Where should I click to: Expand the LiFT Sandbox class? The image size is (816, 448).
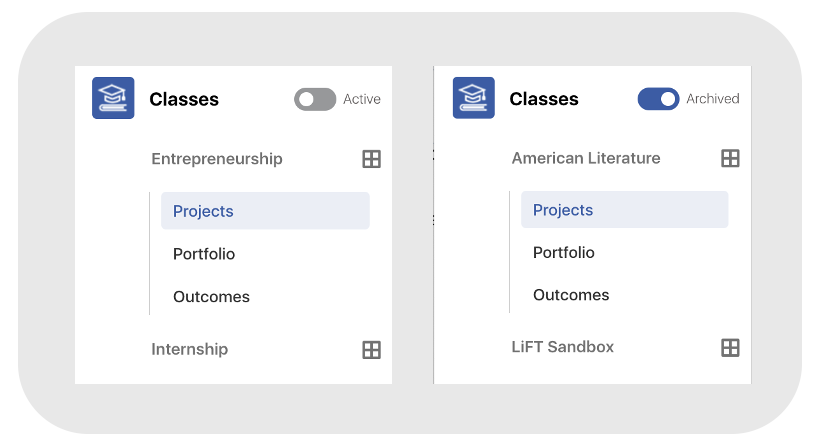click(563, 347)
